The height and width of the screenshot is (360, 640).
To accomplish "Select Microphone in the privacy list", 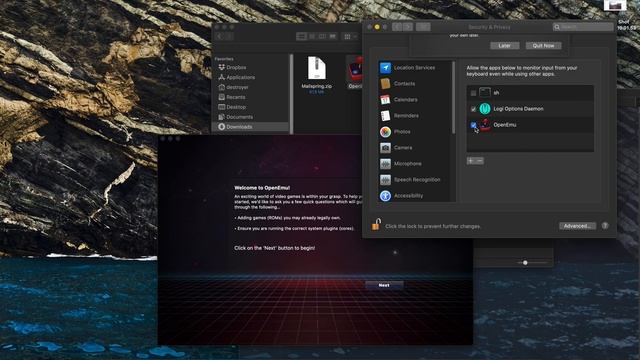I will [x=416, y=164].
